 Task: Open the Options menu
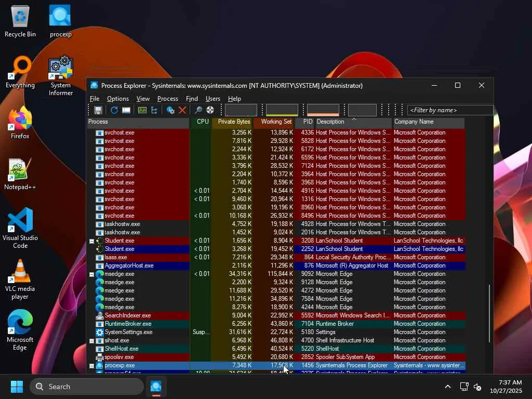click(118, 99)
